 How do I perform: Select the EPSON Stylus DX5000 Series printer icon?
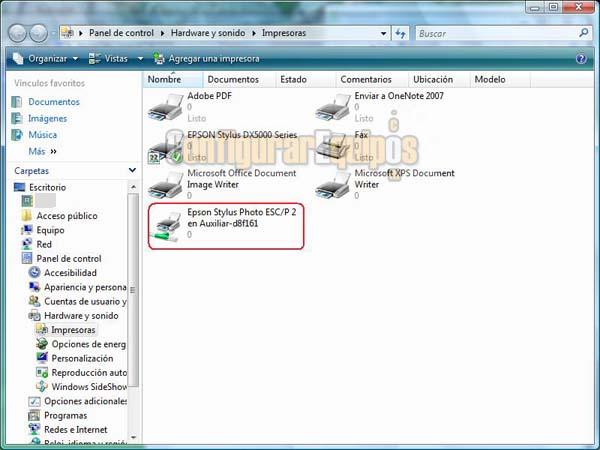click(x=166, y=147)
